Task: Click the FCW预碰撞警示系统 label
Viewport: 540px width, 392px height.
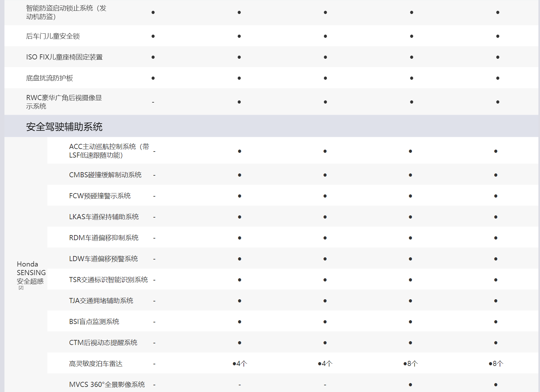Action: click(x=100, y=196)
